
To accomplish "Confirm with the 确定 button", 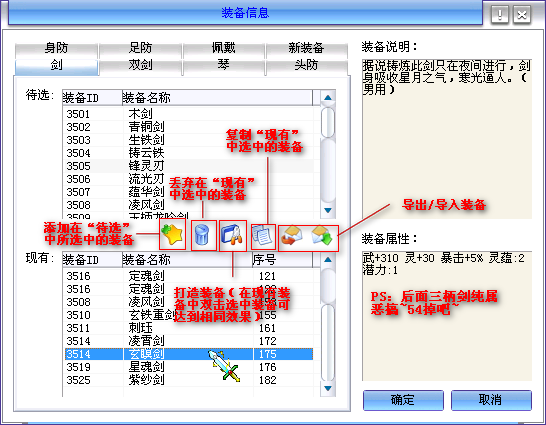I will [403, 400].
